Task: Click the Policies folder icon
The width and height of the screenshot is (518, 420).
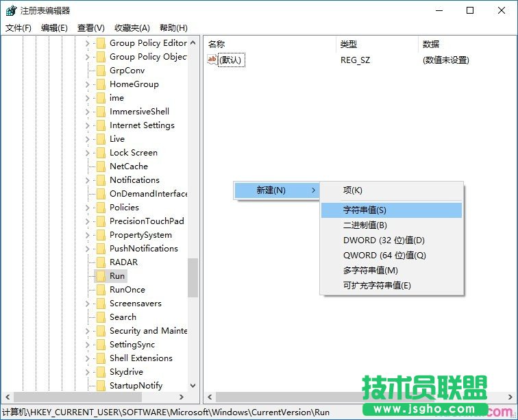Action: (100, 208)
